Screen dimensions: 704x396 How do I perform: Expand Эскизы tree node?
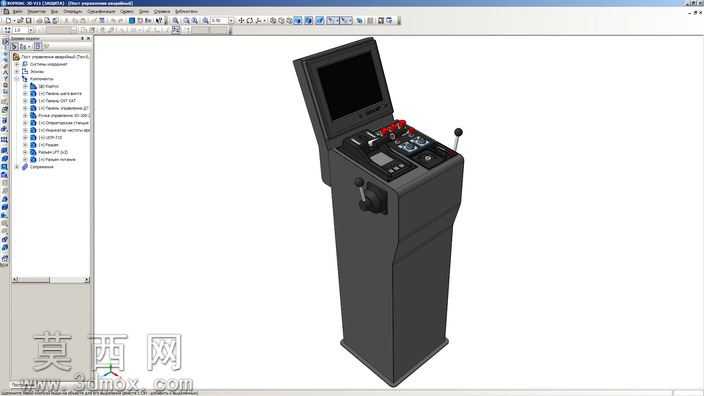[x=17, y=71]
